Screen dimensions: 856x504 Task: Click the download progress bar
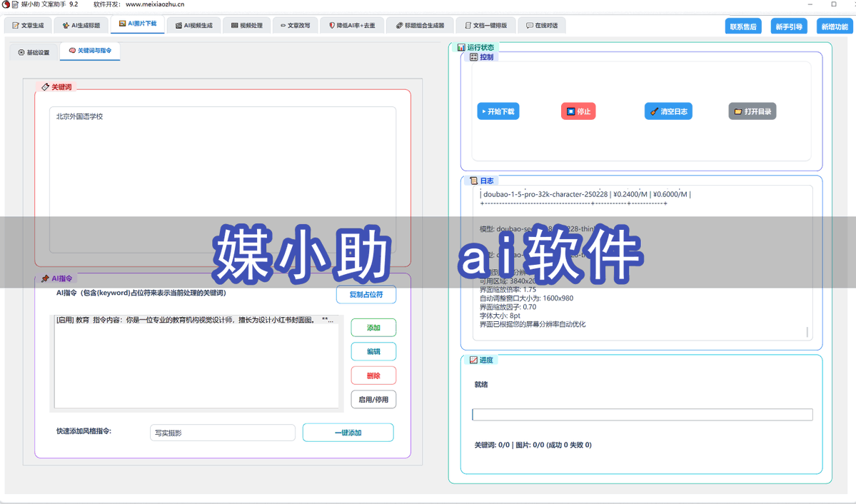[x=642, y=415]
